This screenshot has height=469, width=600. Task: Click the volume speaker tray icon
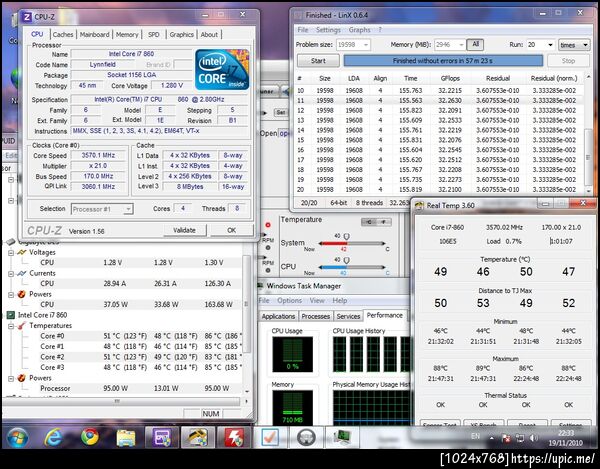click(x=534, y=438)
